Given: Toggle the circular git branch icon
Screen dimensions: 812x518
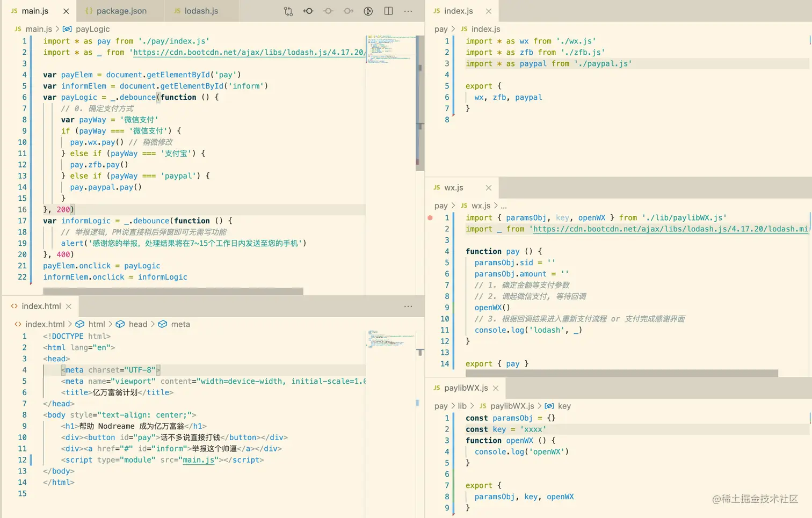Looking at the screenshot, I should tap(368, 11).
